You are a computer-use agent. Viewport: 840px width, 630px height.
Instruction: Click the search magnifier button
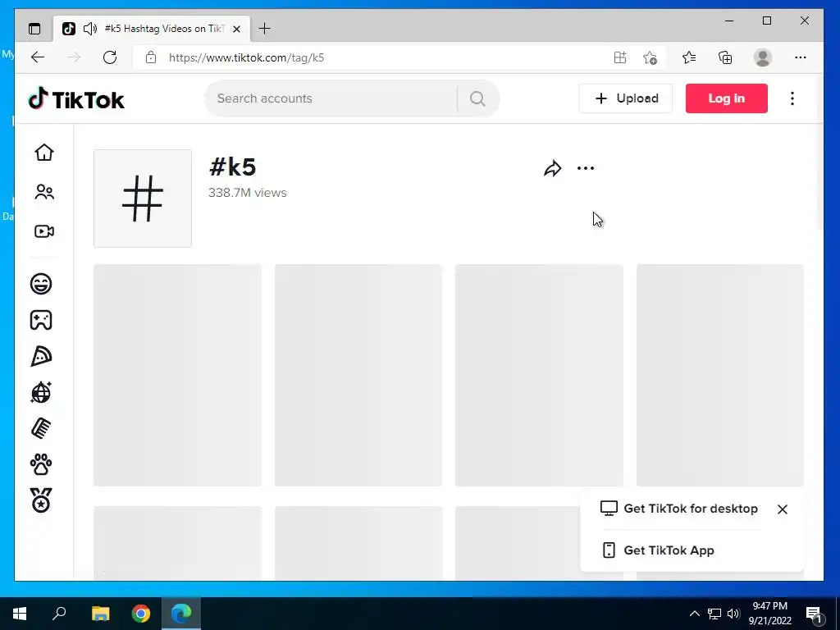click(477, 98)
